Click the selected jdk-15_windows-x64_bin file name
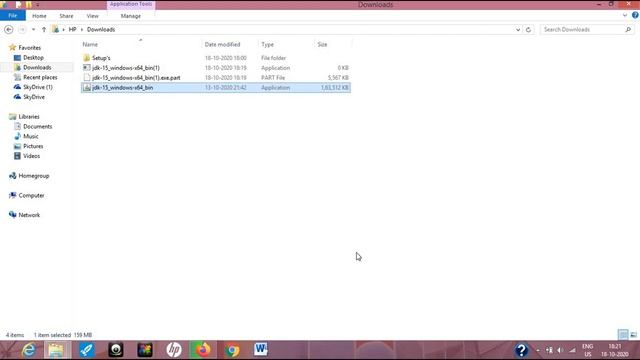The image size is (640, 360). 122,88
